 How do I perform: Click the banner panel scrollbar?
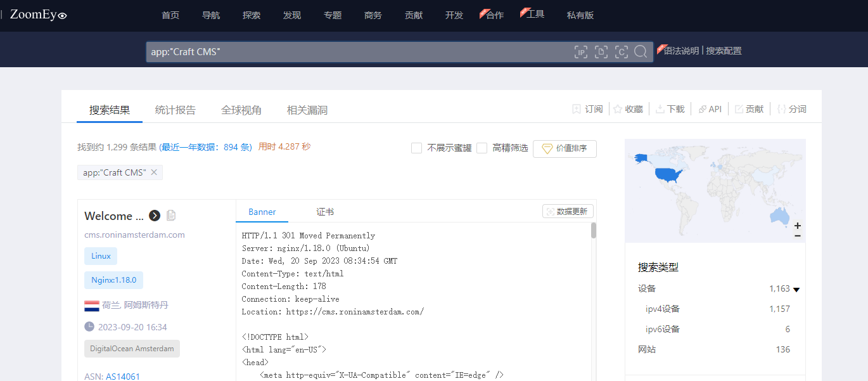pyautogui.click(x=594, y=230)
